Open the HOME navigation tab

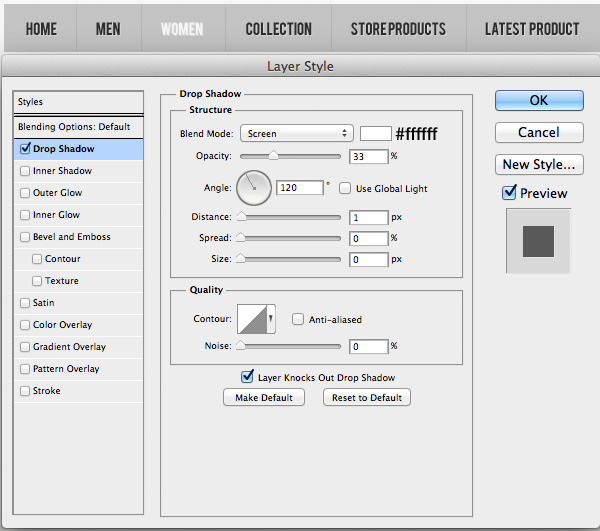(x=41, y=29)
